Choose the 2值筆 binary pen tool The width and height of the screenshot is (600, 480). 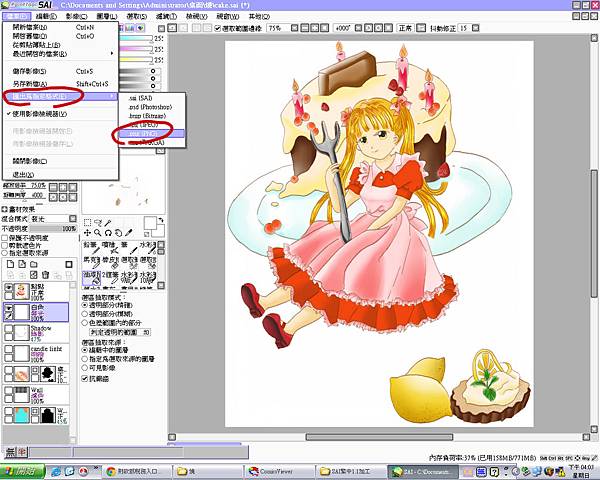(x=110, y=278)
